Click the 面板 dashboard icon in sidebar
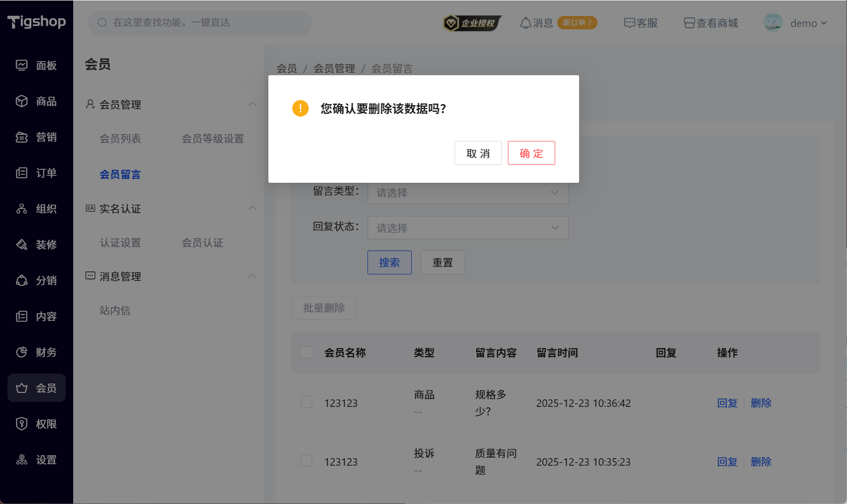Screen dimensions: 847x504 [x=21, y=65]
